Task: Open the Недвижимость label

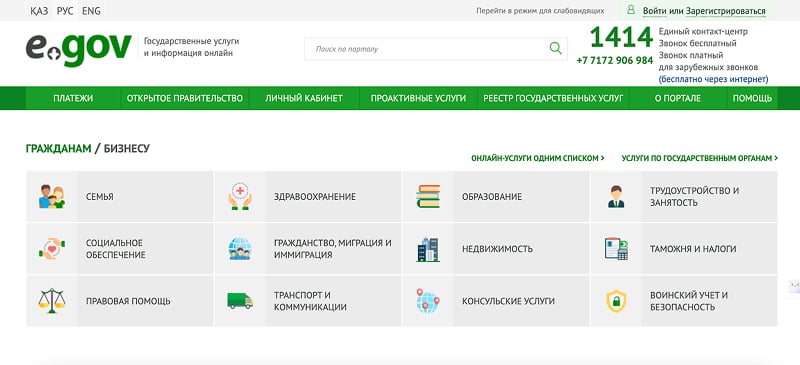Action: tap(497, 249)
